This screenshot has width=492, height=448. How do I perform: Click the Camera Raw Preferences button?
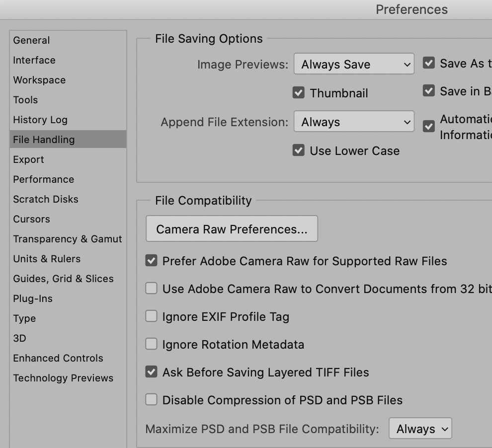(x=232, y=229)
